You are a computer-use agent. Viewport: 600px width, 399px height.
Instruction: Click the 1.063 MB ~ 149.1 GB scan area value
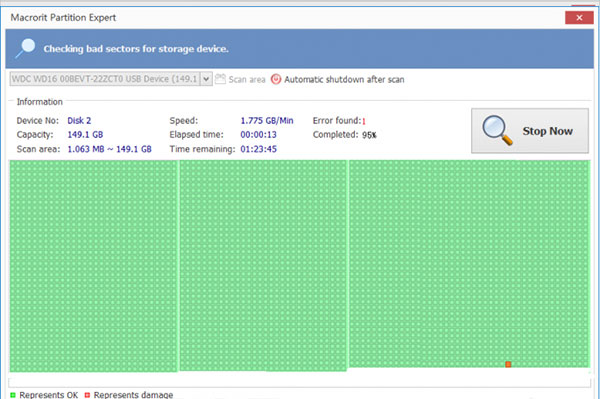pyautogui.click(x=109, y=149)
